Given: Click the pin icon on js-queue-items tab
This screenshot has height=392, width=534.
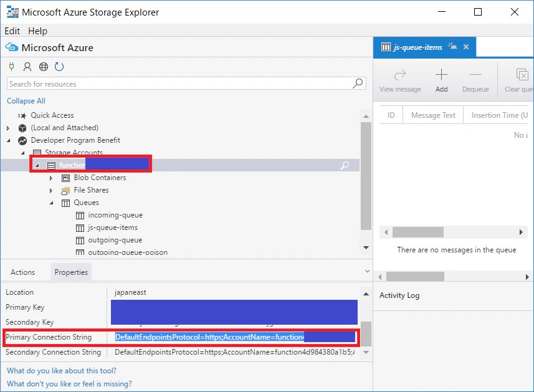Looking at the screenshot, I should (452, 46).
